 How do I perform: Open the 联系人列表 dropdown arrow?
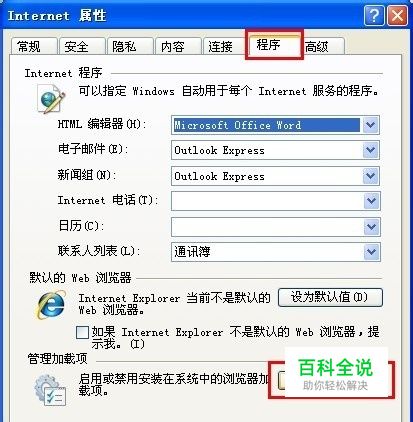(x=371, y=252)
